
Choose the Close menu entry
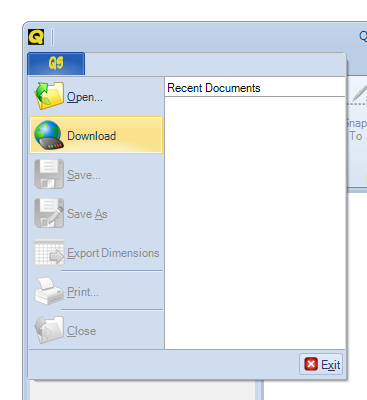coord(96,330)
